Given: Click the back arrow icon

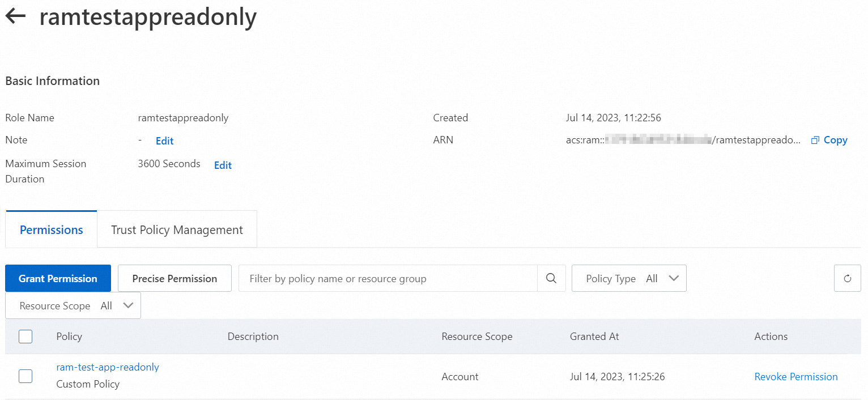Looking at the screenshot, I should [16, 16].
